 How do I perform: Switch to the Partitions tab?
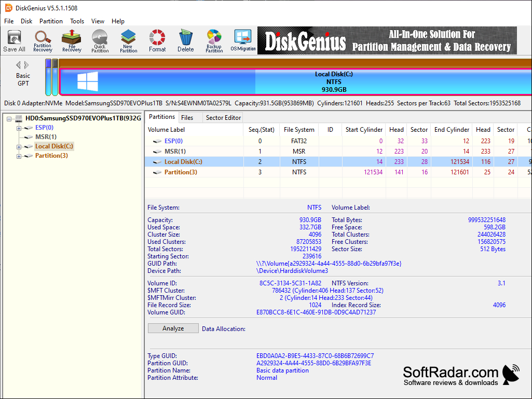coord(162,117)
